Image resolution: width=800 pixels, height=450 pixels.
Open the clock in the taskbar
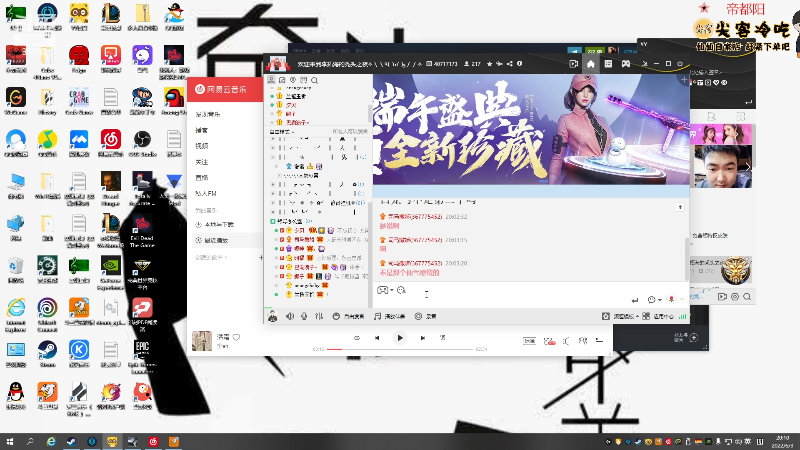point(782,442)
